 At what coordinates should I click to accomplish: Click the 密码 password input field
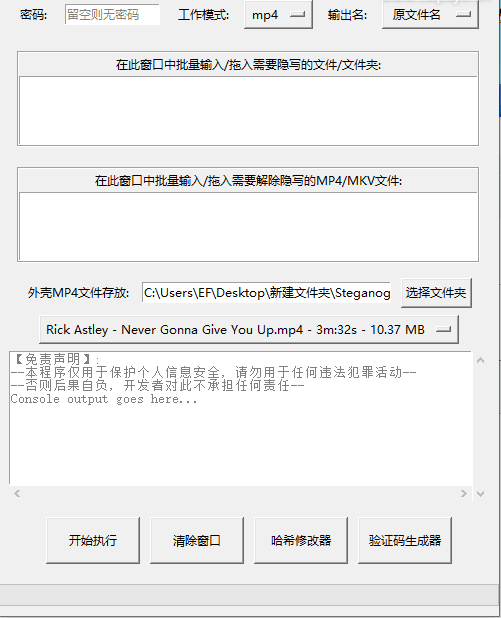pyautogui.click(x=112, y=15)
